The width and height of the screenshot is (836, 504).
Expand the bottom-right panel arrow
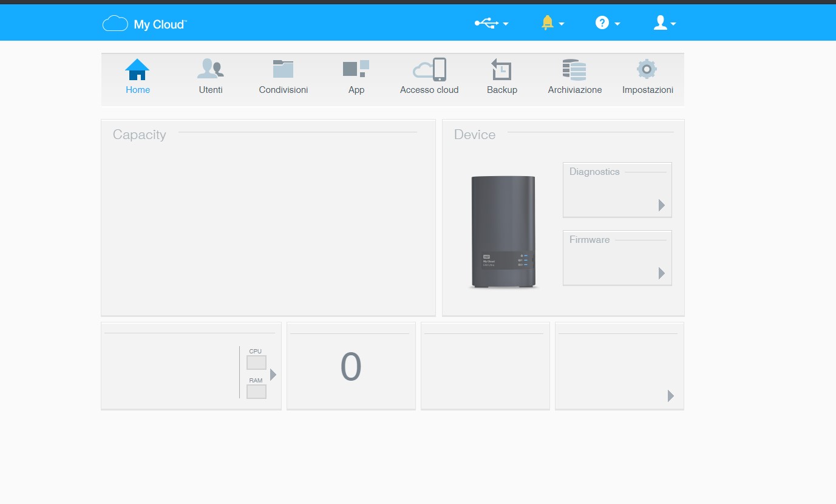(x=671, y=396)
